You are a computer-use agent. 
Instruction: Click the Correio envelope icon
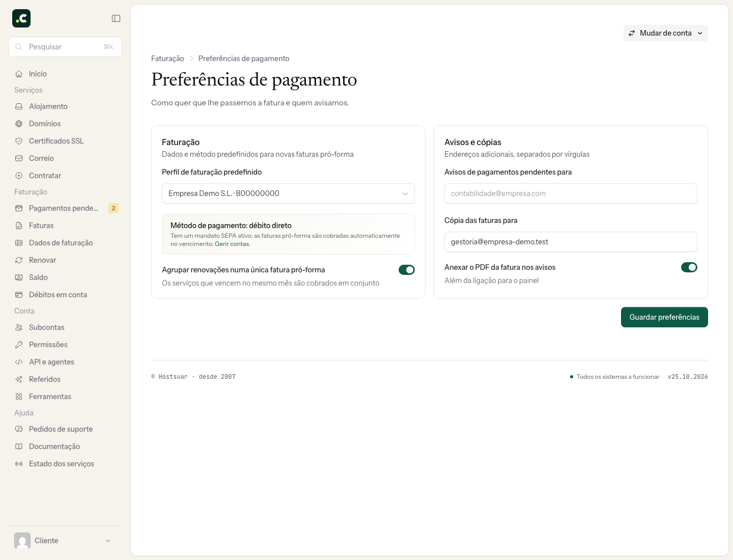[19, 158]
